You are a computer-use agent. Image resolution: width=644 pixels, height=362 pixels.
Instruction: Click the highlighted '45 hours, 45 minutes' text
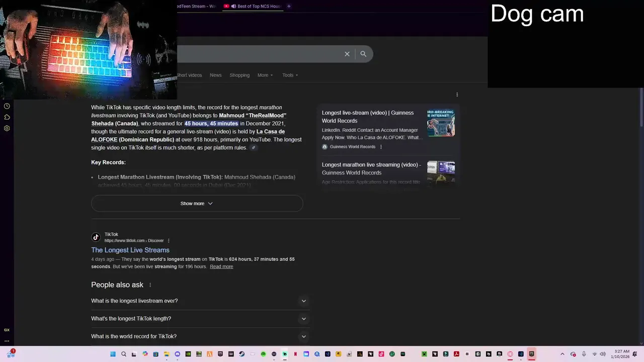pyautogui.click(x=211, y=124)
